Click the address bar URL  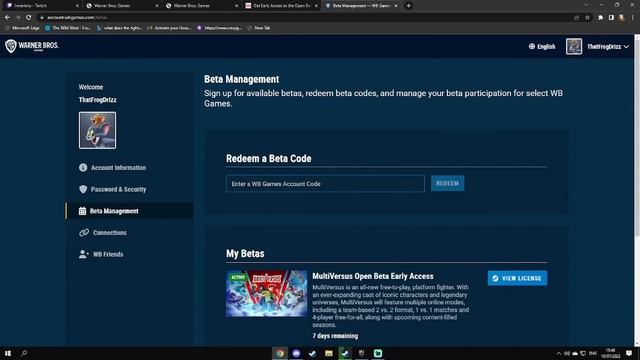point(77,18)
